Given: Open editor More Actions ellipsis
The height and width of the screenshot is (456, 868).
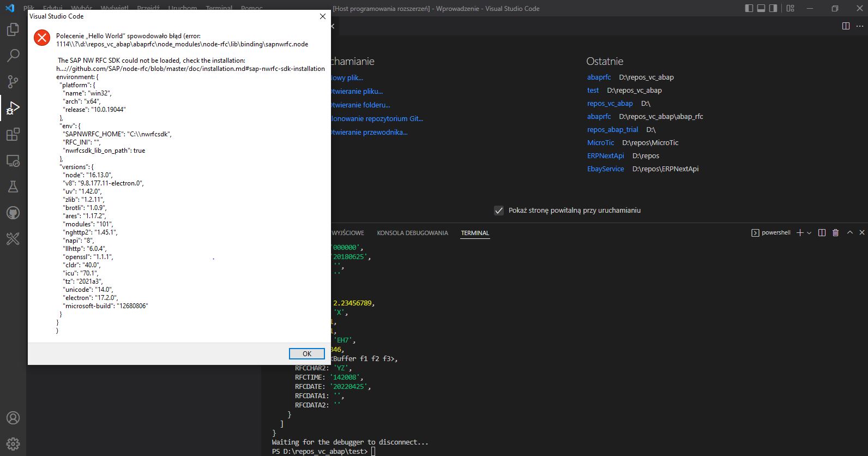Looking at the screenshot, I should click(x=860, y=26).
